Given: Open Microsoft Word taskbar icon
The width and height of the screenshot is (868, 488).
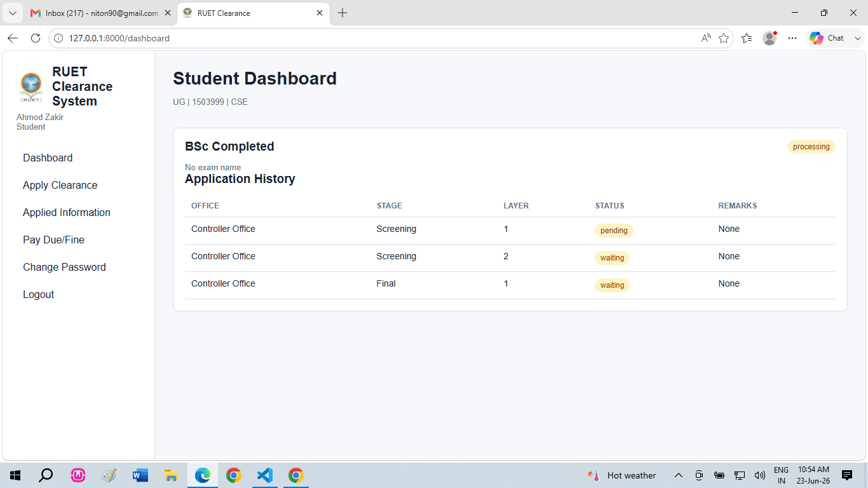Looking at the screenshot, I should [x=140, y=475].
